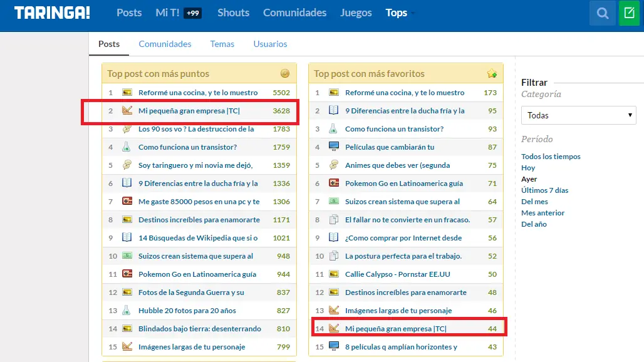
Task: Click the +99 notification badge
Action: click(x=192, y=13)
